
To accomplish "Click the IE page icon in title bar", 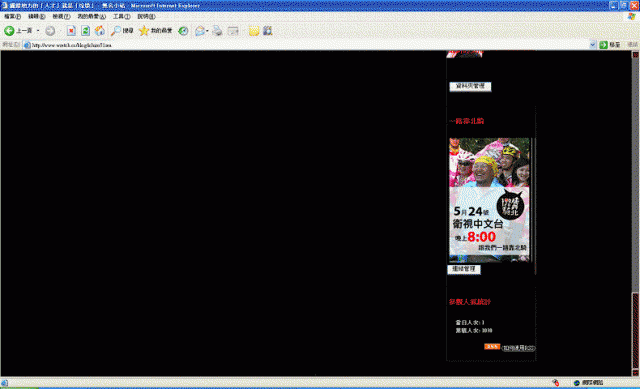I will [4, 5].
